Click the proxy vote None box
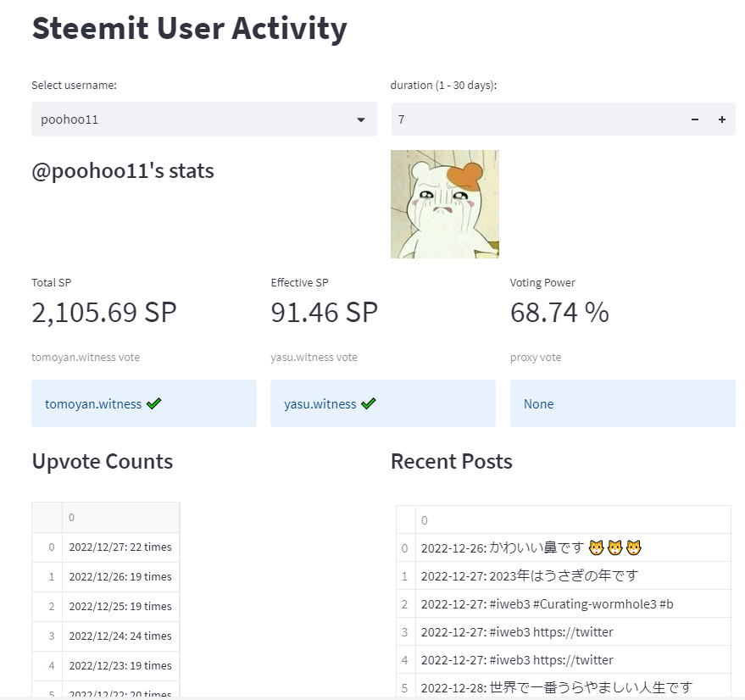 point(622,403)
